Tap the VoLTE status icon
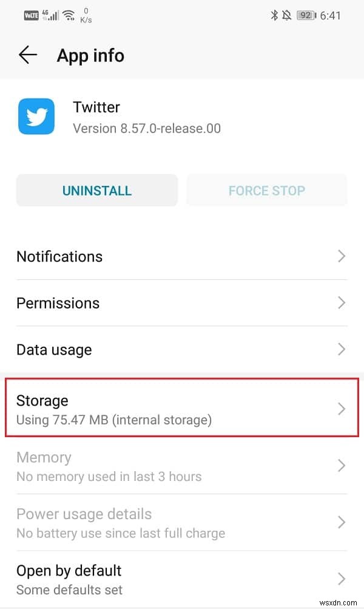 pos(31,16)
